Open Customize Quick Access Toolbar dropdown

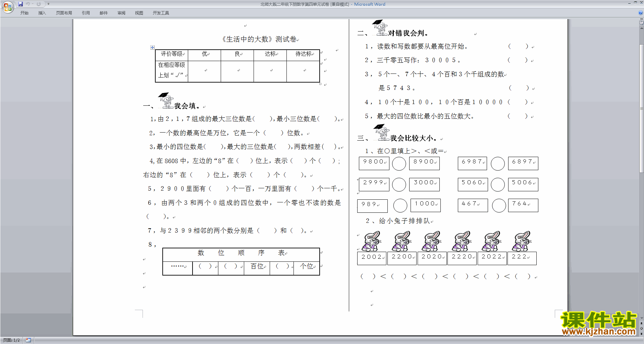click(48, 4)
